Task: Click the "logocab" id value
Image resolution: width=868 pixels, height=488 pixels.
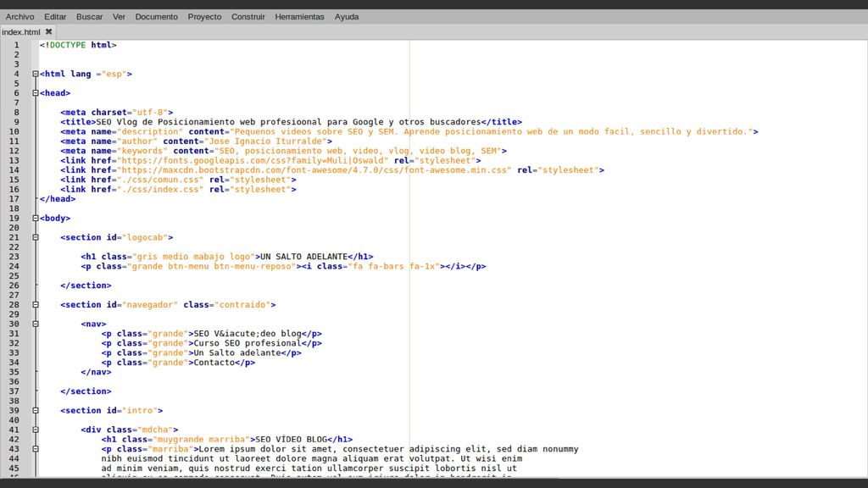Action: (x=145, y=237)
